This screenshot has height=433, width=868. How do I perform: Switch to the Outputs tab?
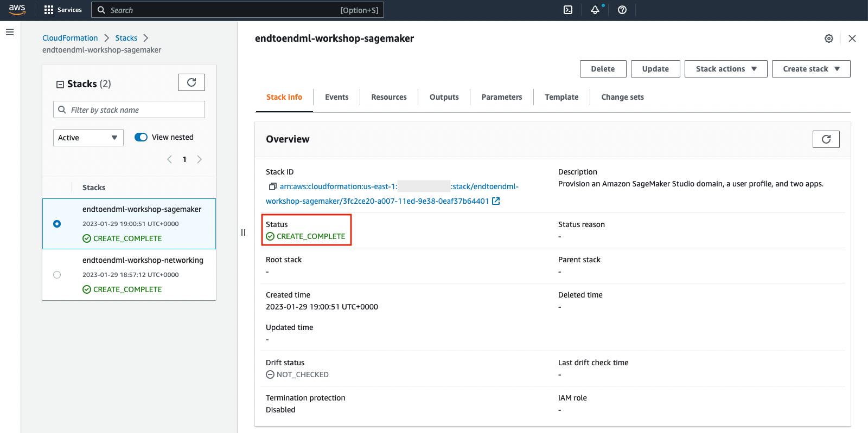pyautogui.click(x=444, y=97)
